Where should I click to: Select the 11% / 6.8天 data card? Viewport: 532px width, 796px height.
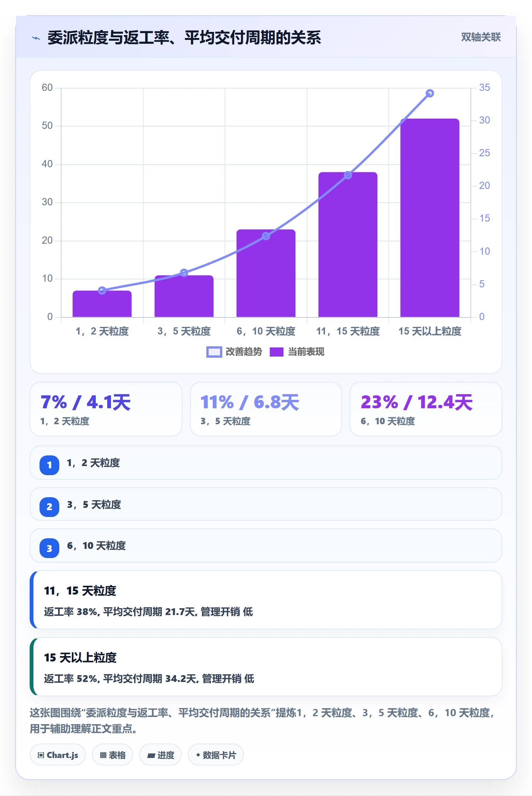pos(266,409)
